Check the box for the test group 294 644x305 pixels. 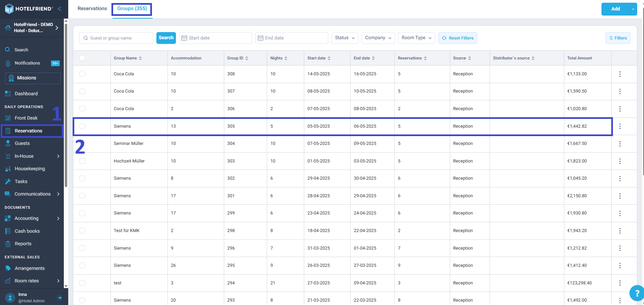82,283
